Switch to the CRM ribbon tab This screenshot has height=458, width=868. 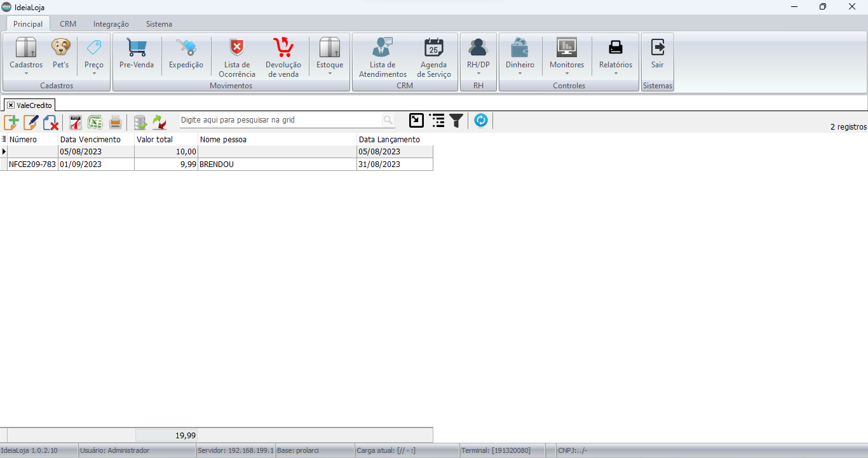[68, 24]
